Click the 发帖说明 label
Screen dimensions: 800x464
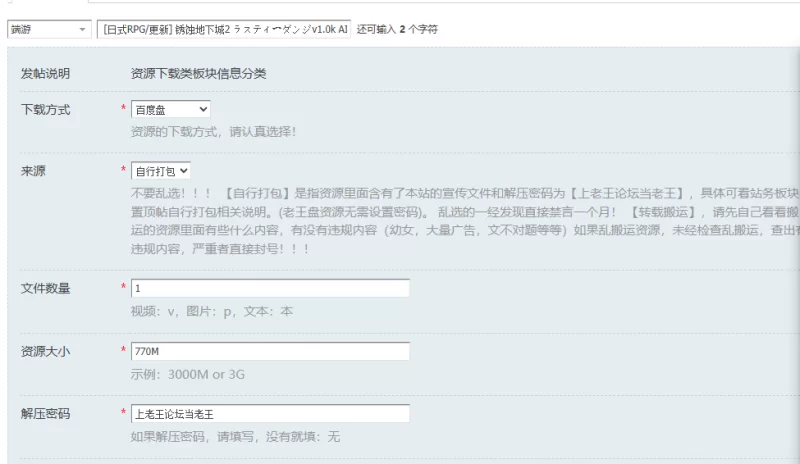(45, 74)
